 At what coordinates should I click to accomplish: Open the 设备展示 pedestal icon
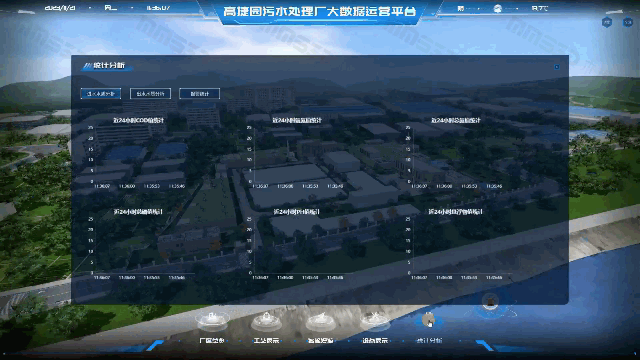tap(375, 320)
